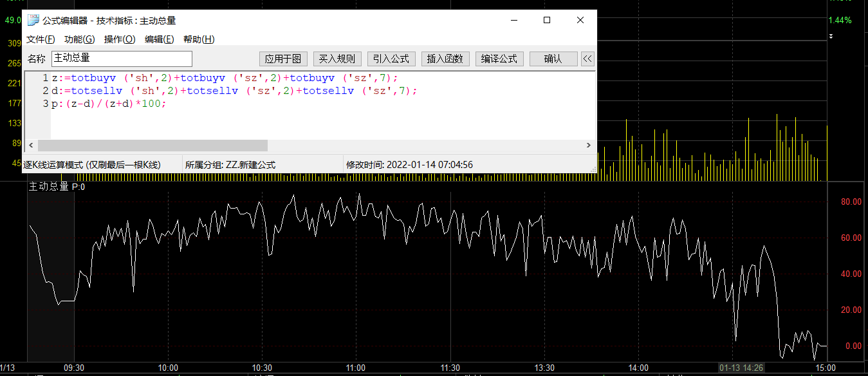This screenshot has height=376, width=868.
Task: Click the 买入规则 button
Action: pos(337,59)
